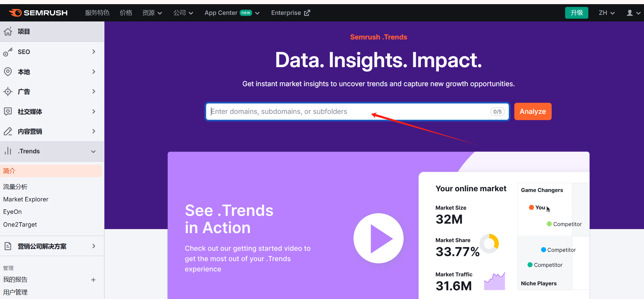Click the 升级 upgrade button
The width and height of the screenshot is (644, 299).
(x=577, y=13)
